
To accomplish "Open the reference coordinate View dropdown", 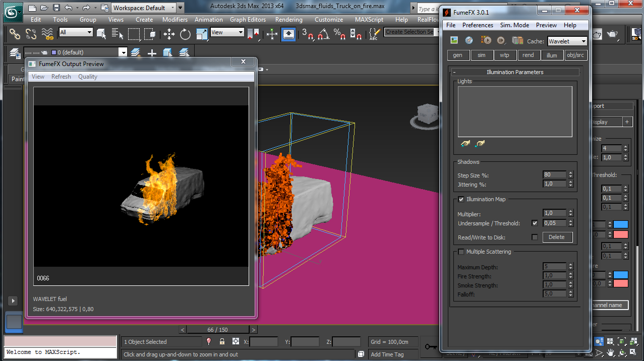I will point(227,32).
